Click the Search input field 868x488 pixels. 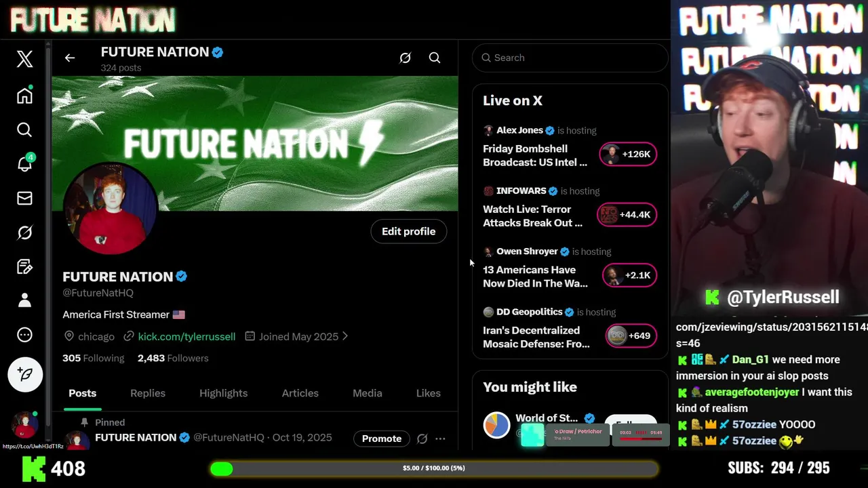click(570, 58)
